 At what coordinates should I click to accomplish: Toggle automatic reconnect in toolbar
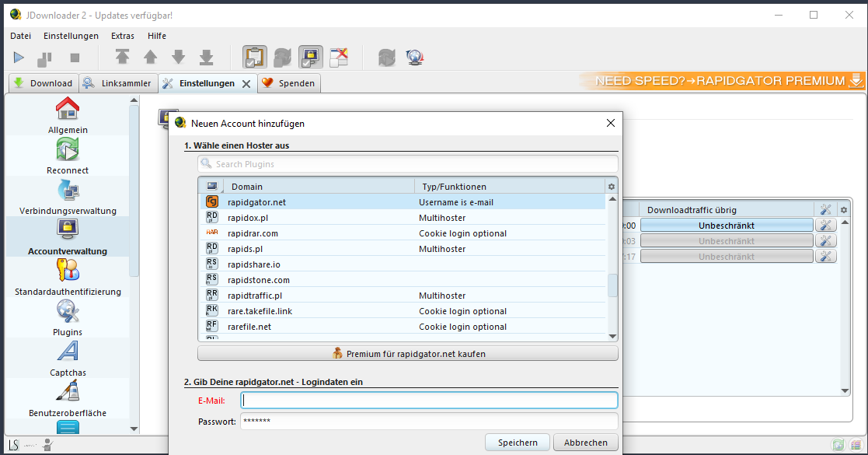coord(282,57)
